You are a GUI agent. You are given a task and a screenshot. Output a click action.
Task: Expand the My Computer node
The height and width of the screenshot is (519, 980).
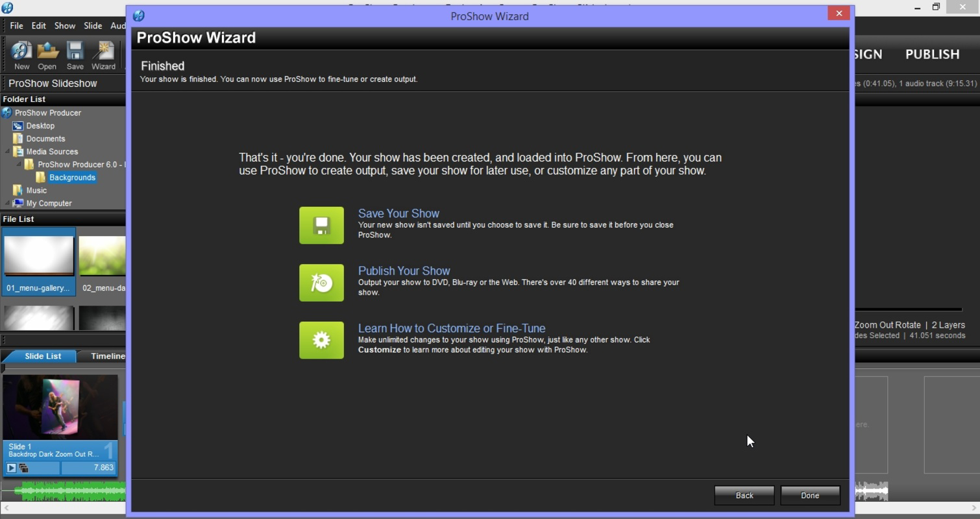click(6, 203)
